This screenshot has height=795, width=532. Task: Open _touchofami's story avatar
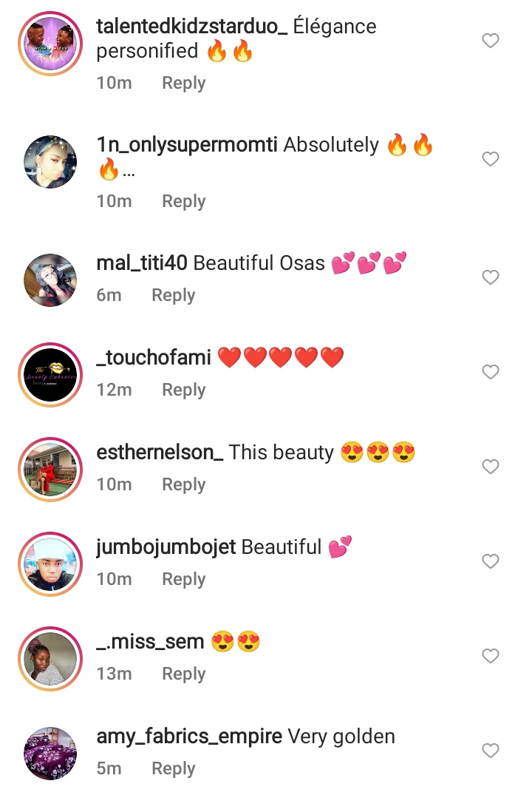[x=50, y=375]
